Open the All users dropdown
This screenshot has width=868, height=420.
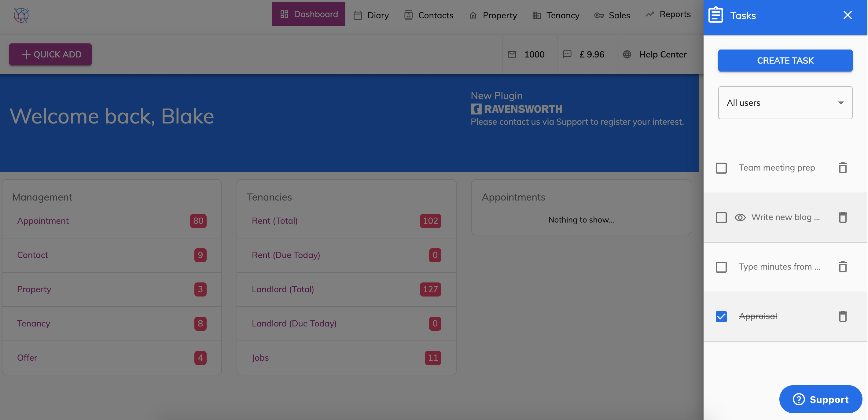[785, 103]
